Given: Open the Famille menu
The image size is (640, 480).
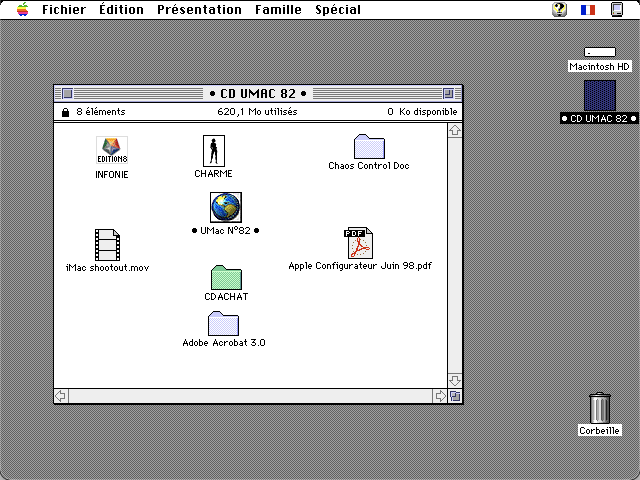Looking at the screenshot, I should [278, 9].
